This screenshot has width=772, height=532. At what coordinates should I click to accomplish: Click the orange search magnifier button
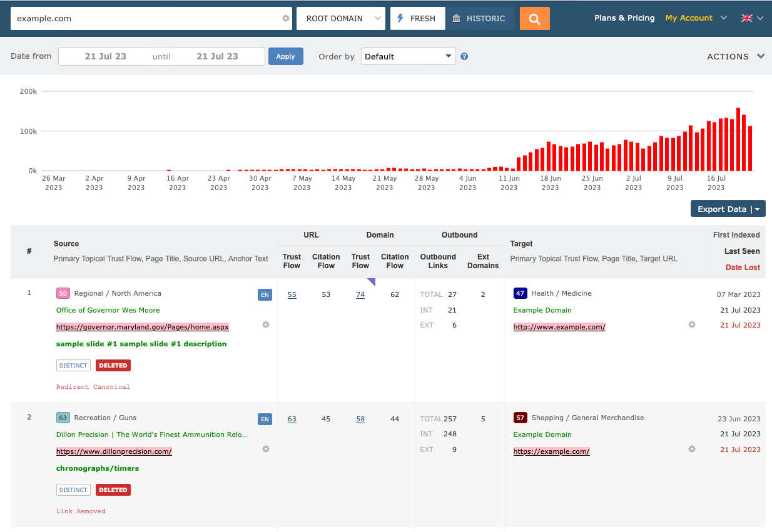534,18
